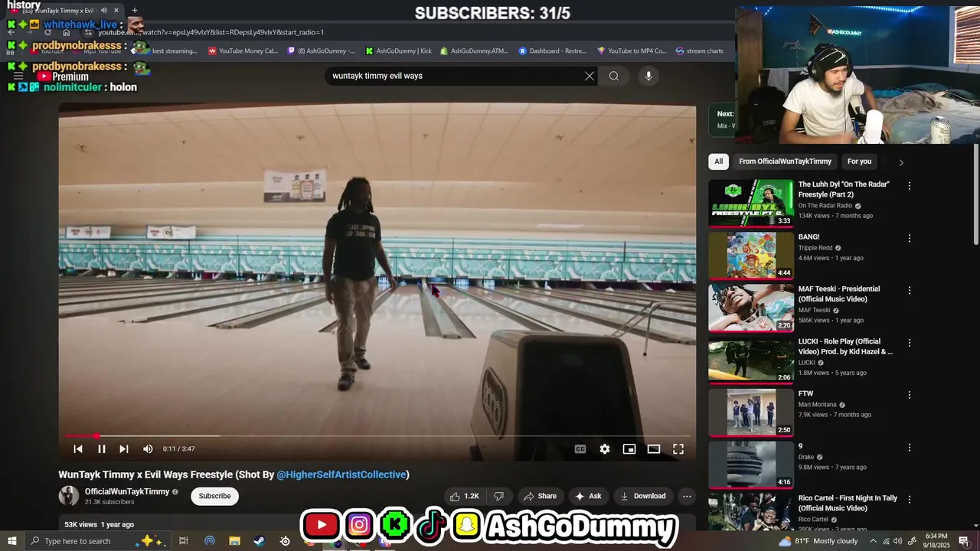Open 'AshGoDummy | Kick' bookmark

(398, 51)
